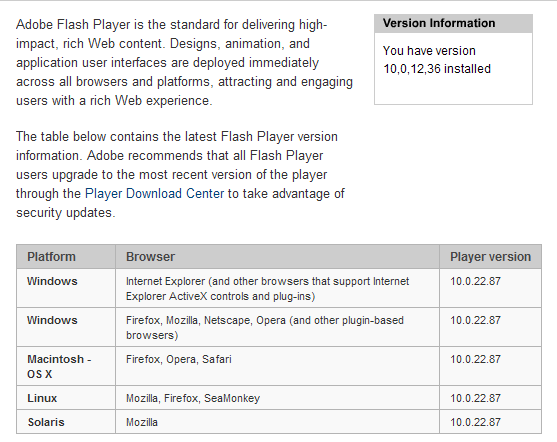
Task: Click the Browser column header
Action: pos(277,257)
